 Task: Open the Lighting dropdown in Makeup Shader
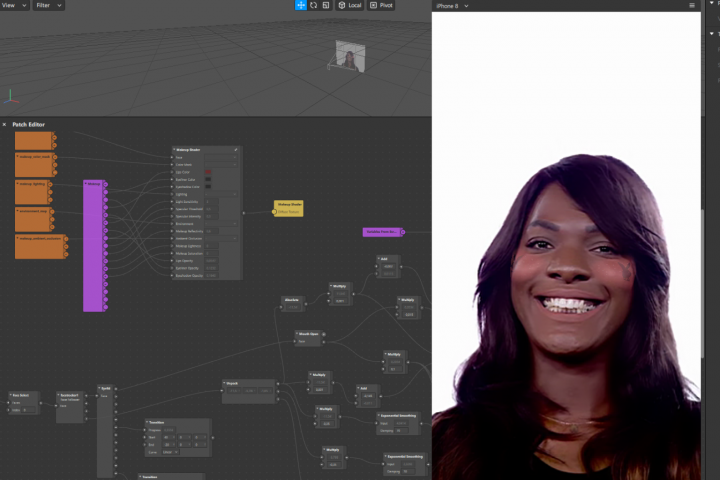[x=221, y=194]
